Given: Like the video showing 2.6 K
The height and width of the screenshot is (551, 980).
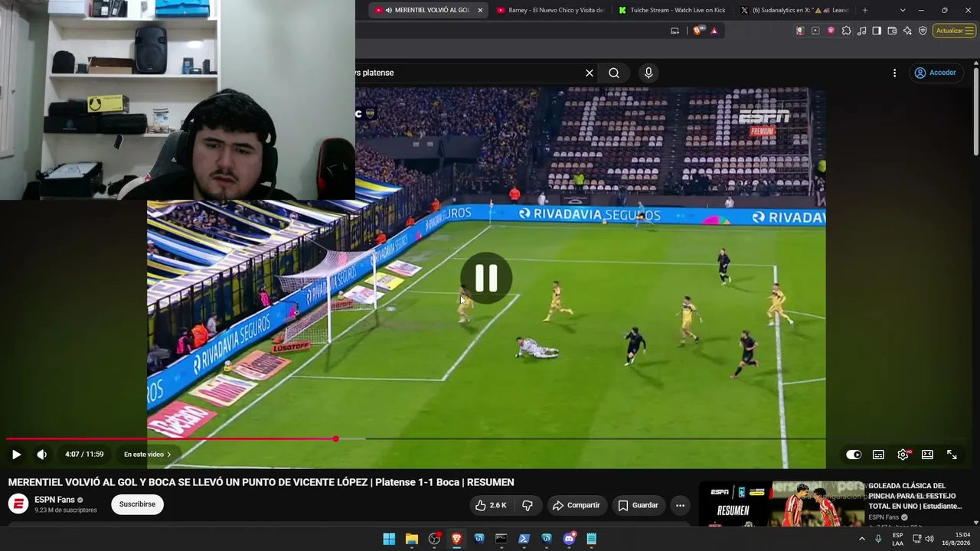Looking at the screenshot, I should (x=491, y=505).
